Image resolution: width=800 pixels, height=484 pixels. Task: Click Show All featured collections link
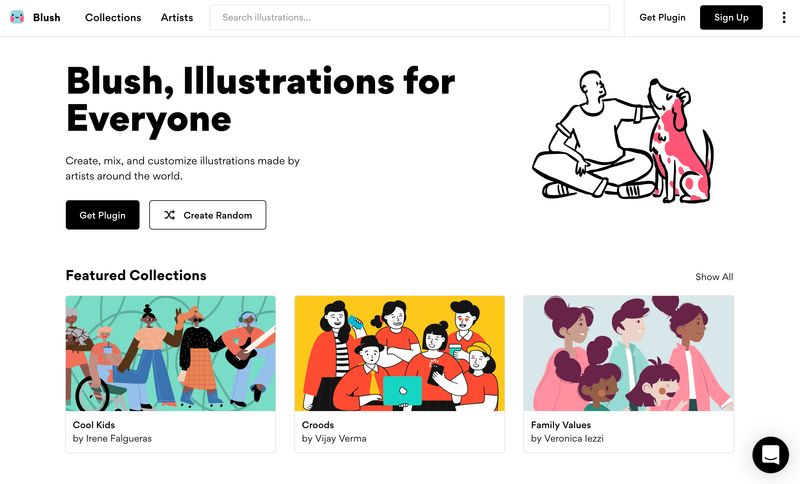(x=714, y=277)
